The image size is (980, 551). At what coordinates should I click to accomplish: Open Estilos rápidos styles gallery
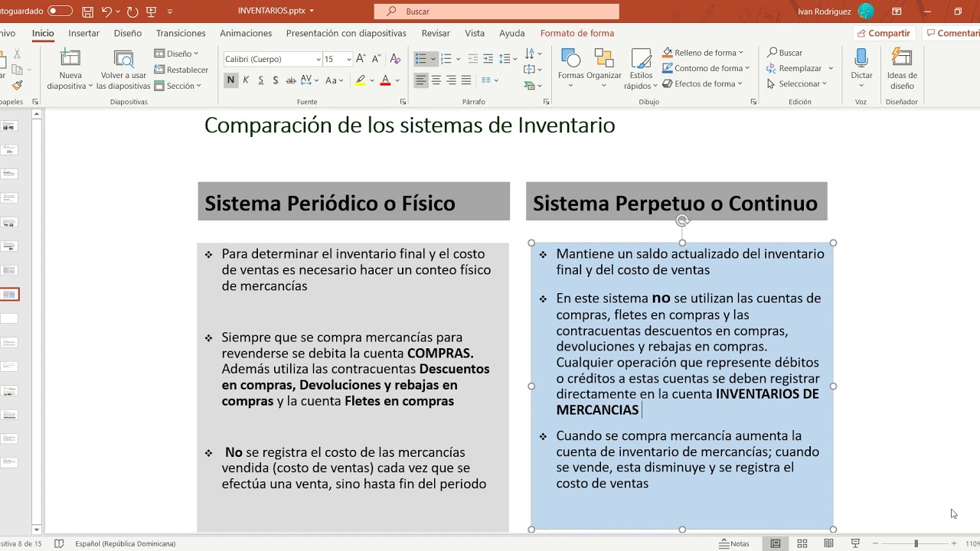641,70
